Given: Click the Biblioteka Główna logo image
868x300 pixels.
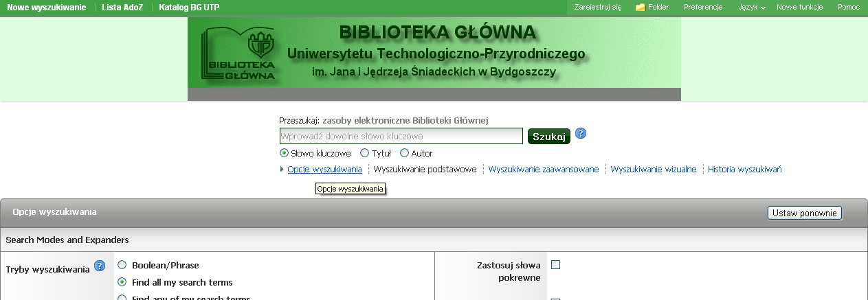Looking at the screenshot, I should [x=239, y=54].
